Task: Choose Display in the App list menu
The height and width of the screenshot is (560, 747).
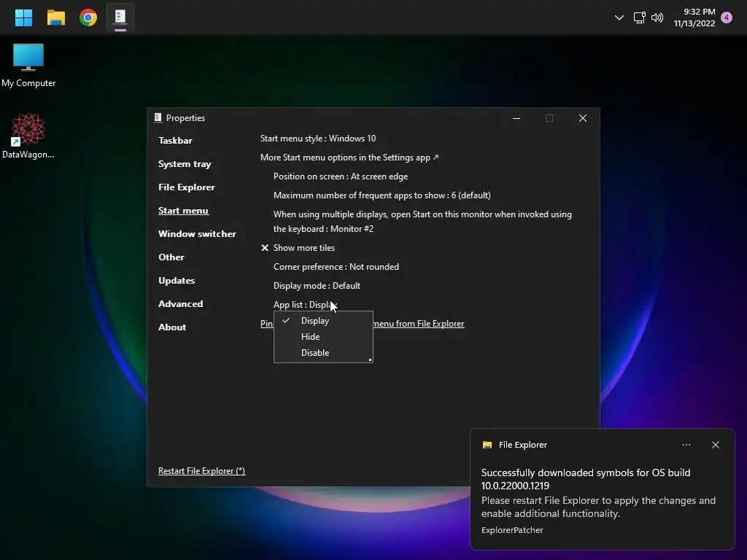Action: [323, 321]
